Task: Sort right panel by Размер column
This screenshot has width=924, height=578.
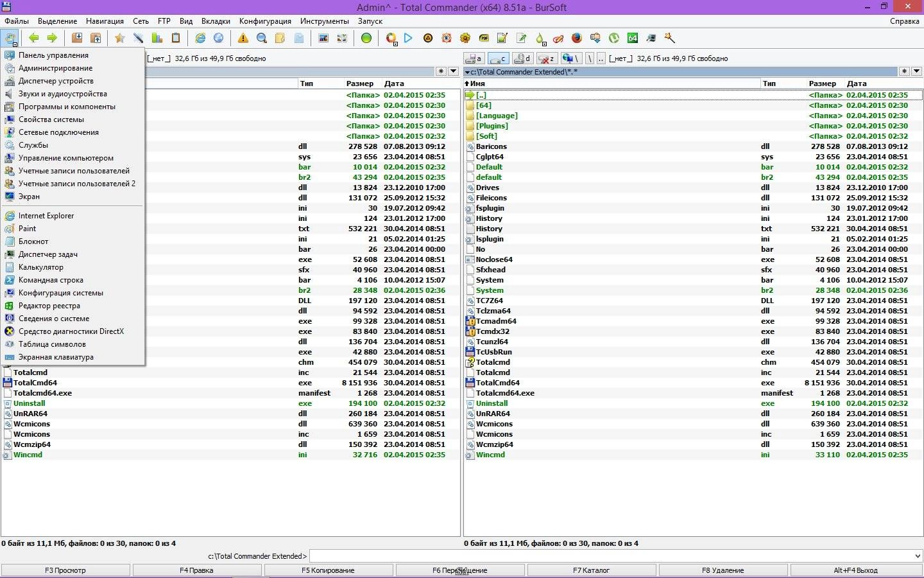Action: tap(822, 83)
